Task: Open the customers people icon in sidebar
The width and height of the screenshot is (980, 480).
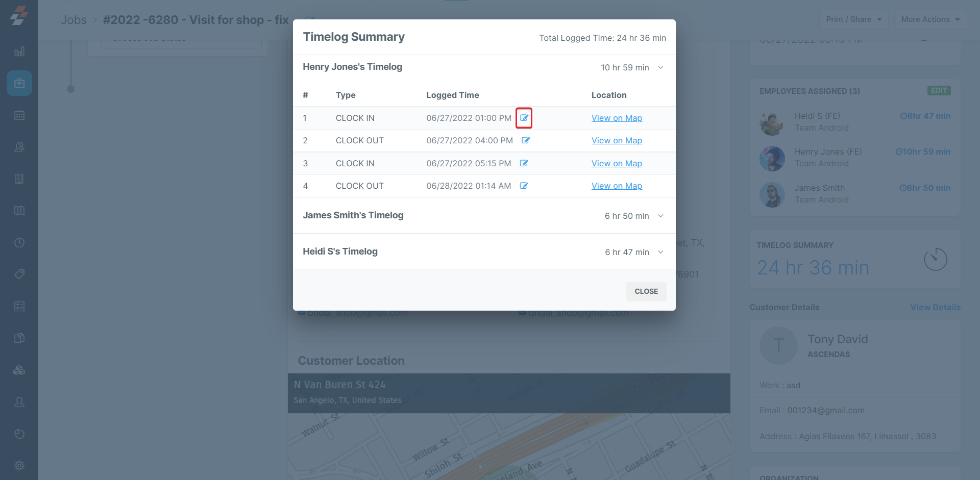Action: point(19,147)
